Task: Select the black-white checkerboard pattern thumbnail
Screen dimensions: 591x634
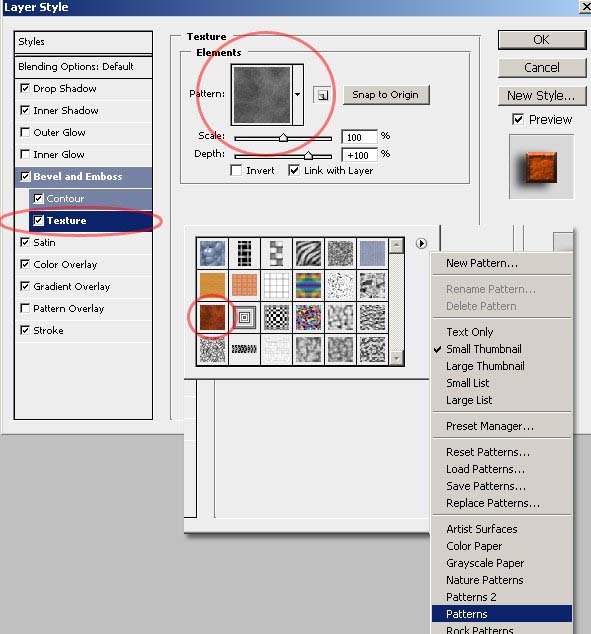Action: [277, 318]
